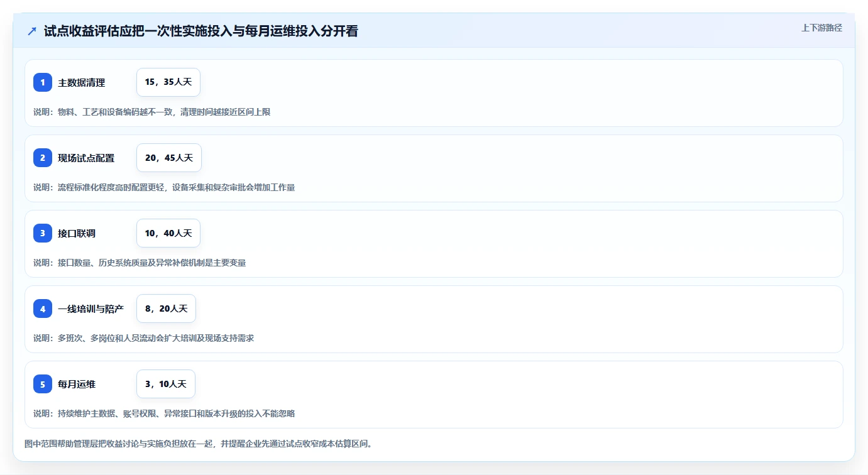Click the note about 多班次、多岗位和人员流动

point(143,338)
